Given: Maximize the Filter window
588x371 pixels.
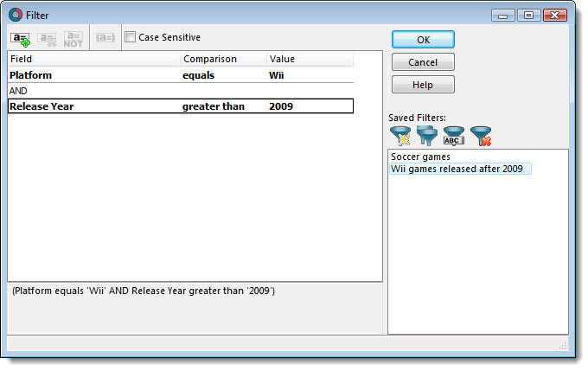Looking at the screenshot, I should click(x=528, y=16).
